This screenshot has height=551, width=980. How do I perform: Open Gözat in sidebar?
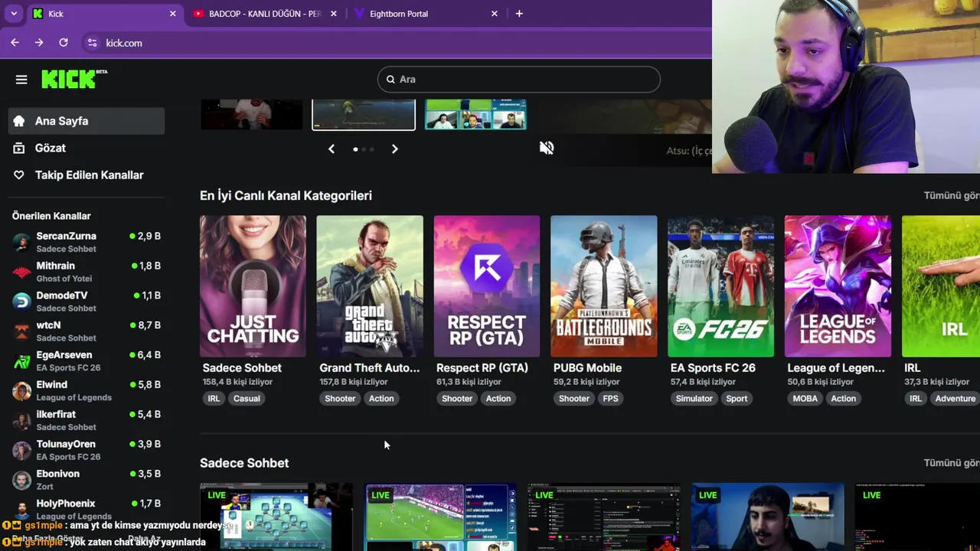[87, 148]
